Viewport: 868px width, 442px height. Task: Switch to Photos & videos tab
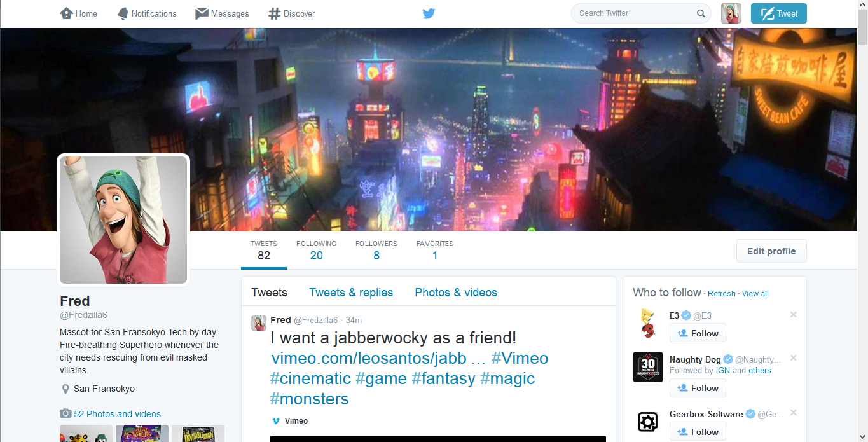(x=456, y=293)
